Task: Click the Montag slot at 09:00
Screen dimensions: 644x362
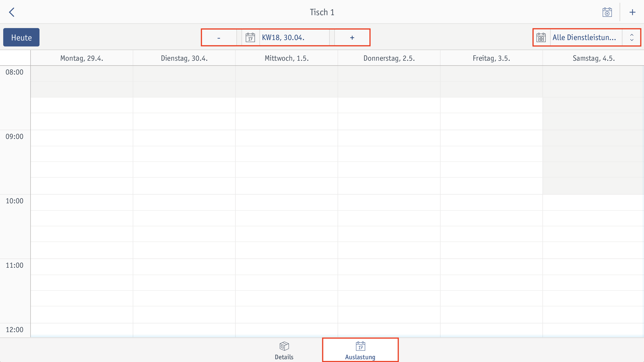Action: pyautogui.click(x=82, y=138)
